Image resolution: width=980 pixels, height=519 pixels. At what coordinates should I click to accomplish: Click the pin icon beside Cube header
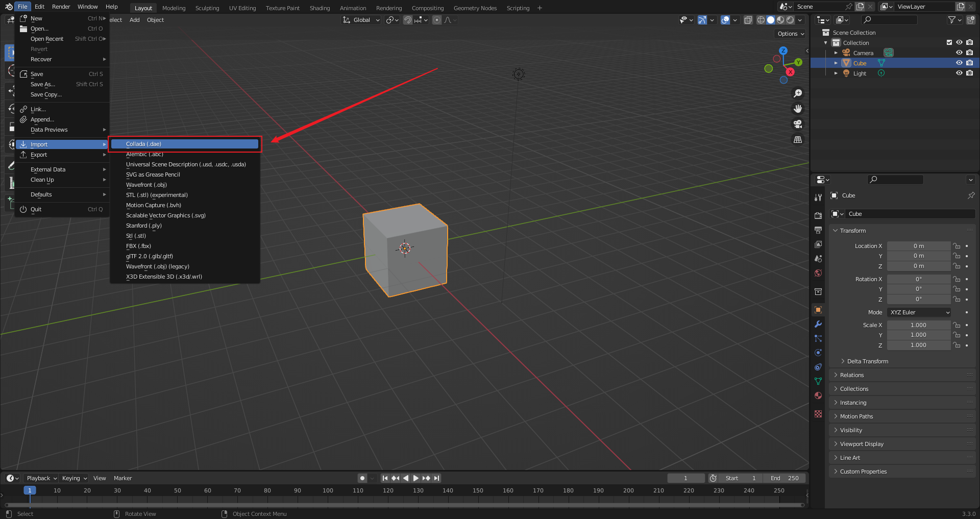971,195
